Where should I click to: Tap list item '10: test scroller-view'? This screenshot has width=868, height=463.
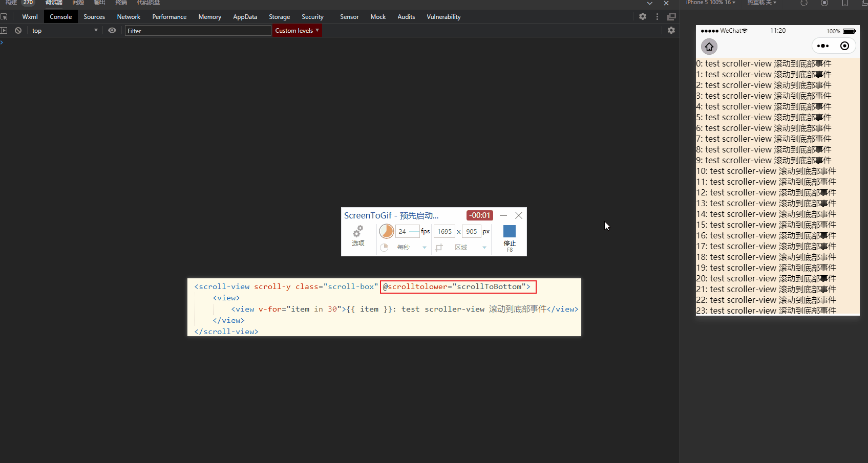pyautogui.click(x=766, y=171)
